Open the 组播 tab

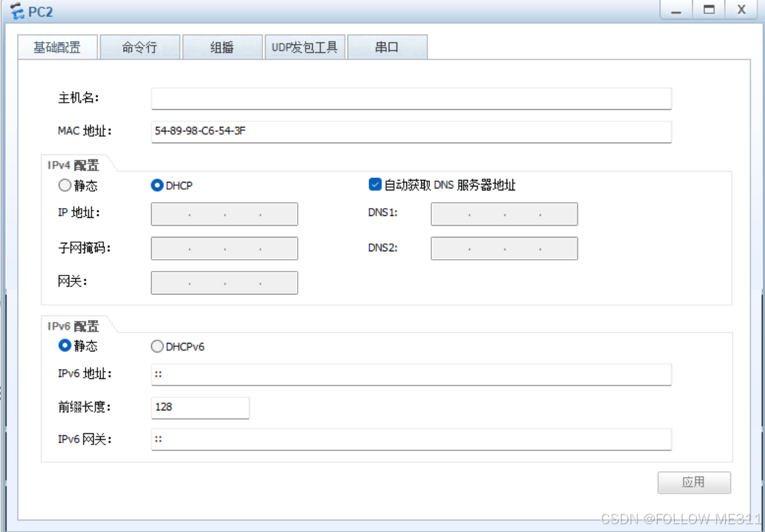[x=222, y=47]
